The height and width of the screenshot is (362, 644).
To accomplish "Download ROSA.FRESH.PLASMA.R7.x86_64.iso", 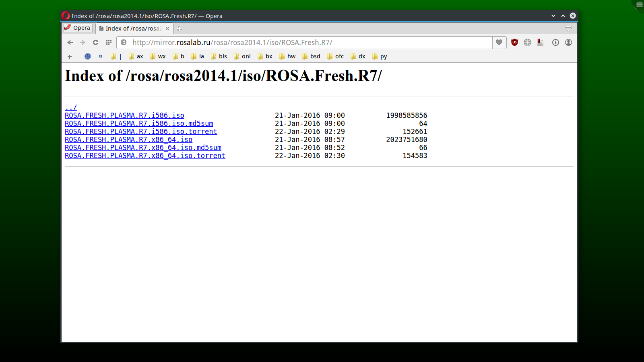I will [x=128, y=140].
